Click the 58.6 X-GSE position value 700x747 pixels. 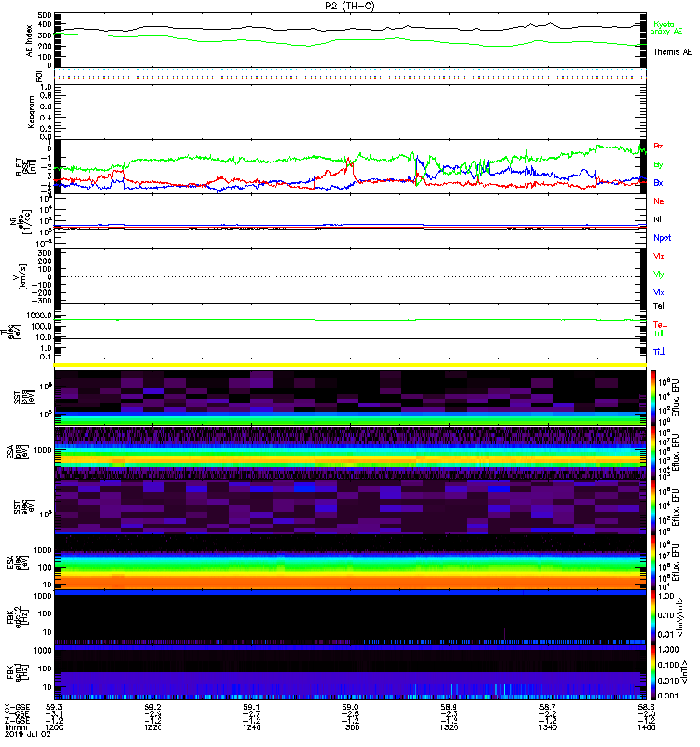(x=646, y=707)
